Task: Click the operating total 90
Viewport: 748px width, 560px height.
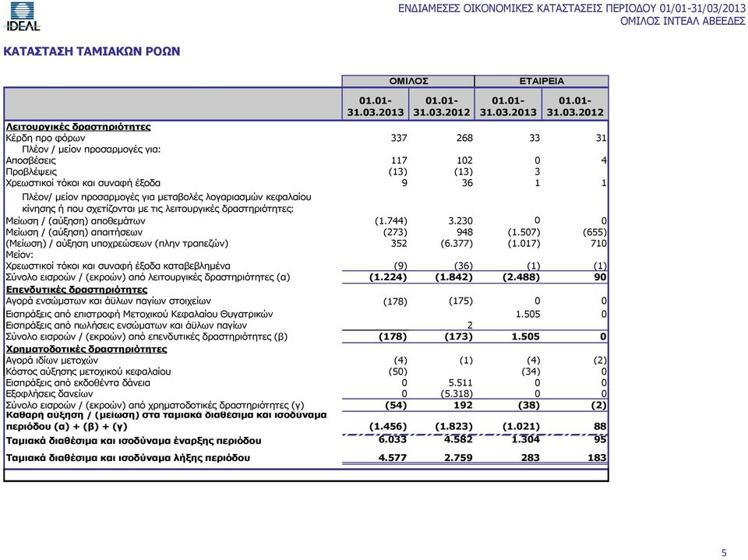Action: 601,277
